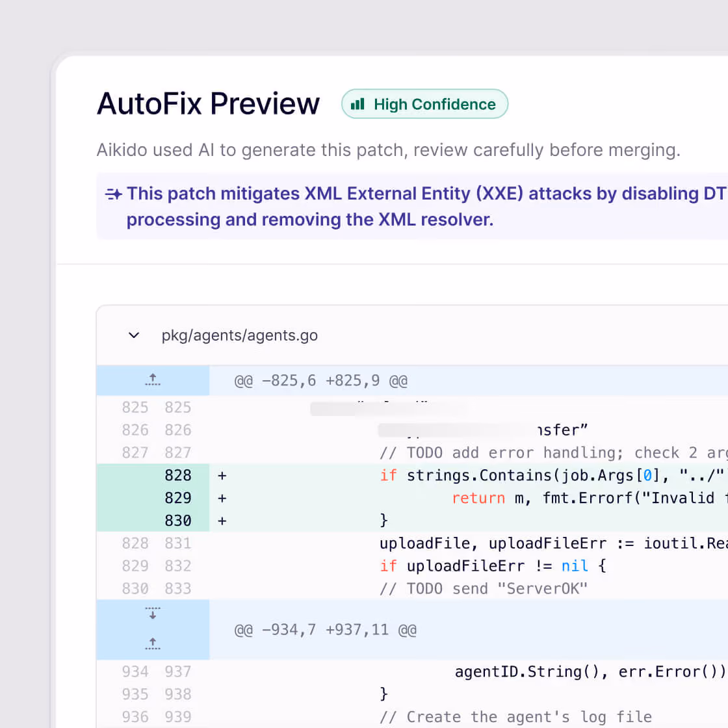This screenshot has height=728, width=728.
Task: Click the sparkle icon beside patch summary
Action: click(113, 194)
